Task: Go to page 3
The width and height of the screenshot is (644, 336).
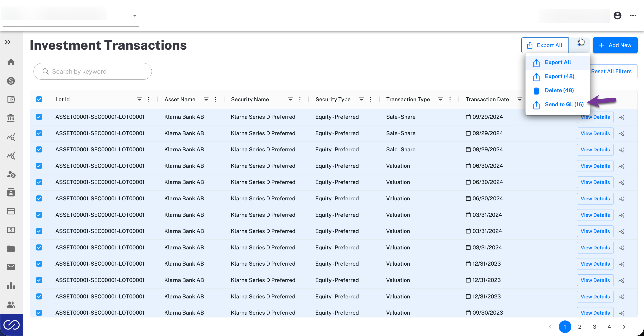Action: (594, 327)
